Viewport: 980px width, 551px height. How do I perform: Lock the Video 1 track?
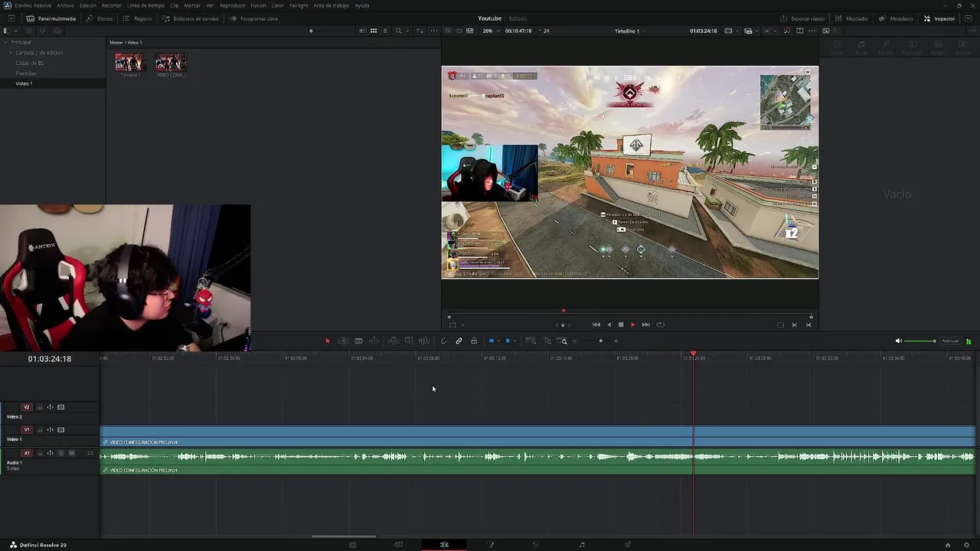(40, 430)
